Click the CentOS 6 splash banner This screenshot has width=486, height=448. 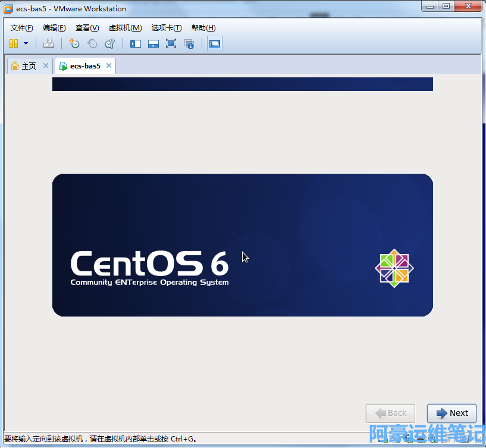[242, 245]
